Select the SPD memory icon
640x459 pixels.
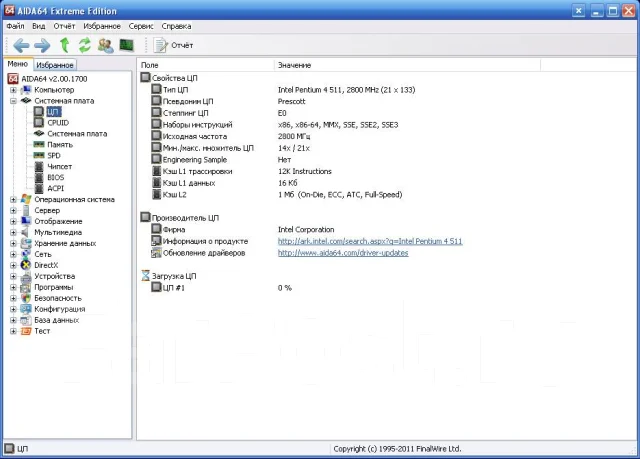coord(39,155)
